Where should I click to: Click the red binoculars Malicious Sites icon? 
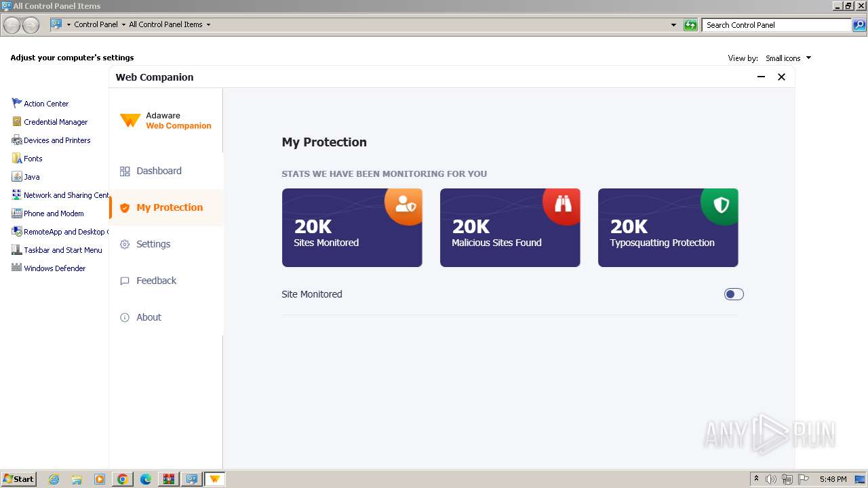click(563, 204)
